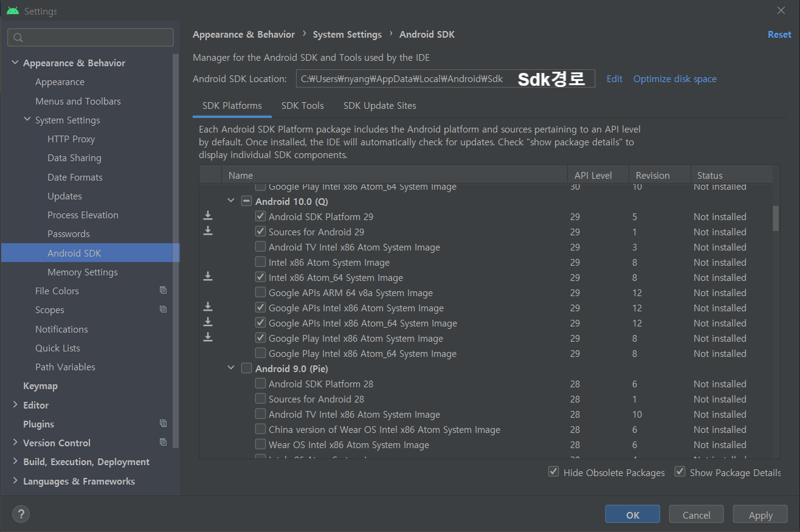Close the Settings dialog window
The width and height of the screenshot is (800, 532).
tap(781, 10)
